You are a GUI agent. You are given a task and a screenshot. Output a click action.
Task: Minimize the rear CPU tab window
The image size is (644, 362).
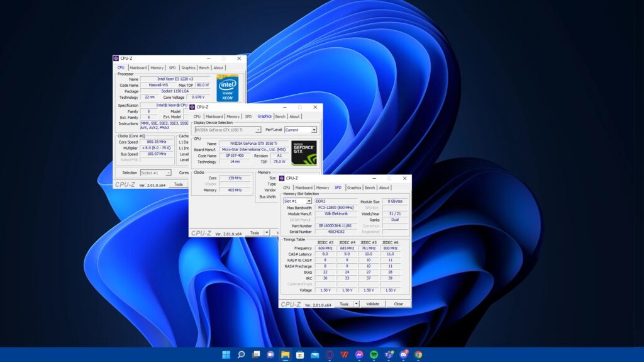209,59
